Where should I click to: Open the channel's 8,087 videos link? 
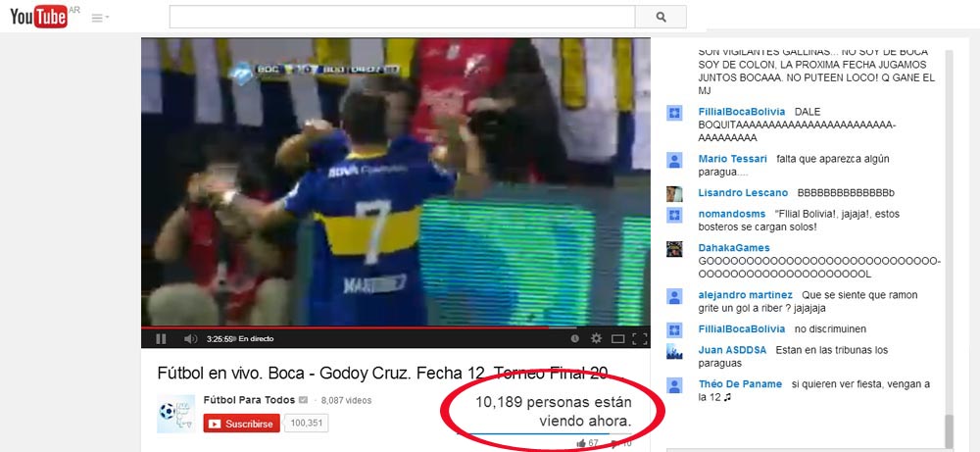[346, 400]
